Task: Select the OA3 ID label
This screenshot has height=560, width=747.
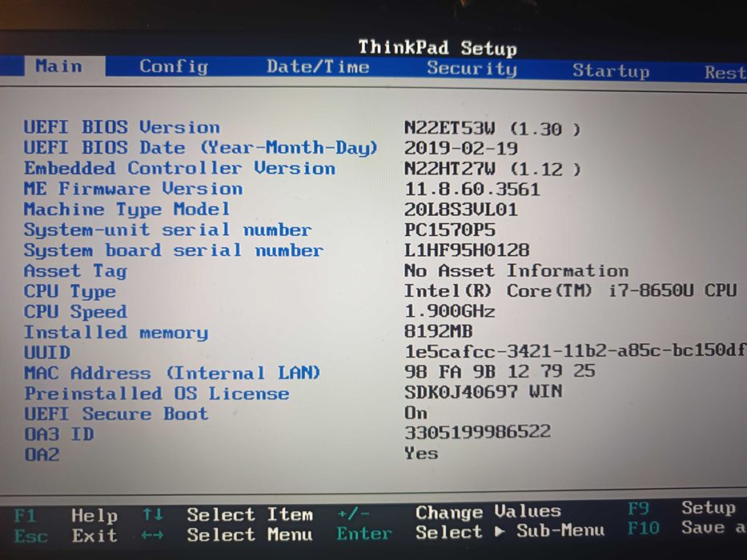Action: click(x=59, y=434)
